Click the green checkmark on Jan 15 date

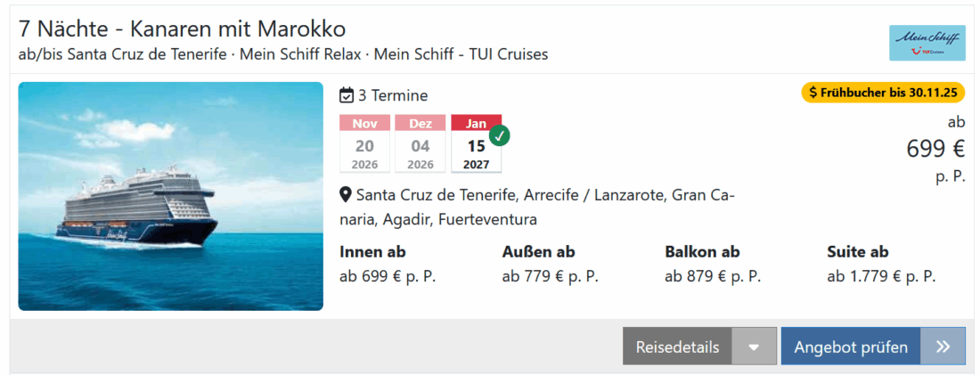[500, 135]
